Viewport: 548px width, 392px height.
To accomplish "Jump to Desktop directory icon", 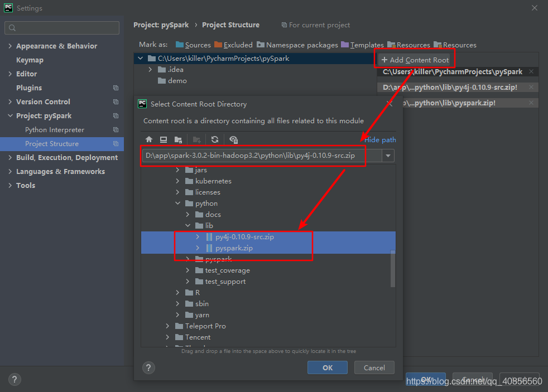I will 163,139.
